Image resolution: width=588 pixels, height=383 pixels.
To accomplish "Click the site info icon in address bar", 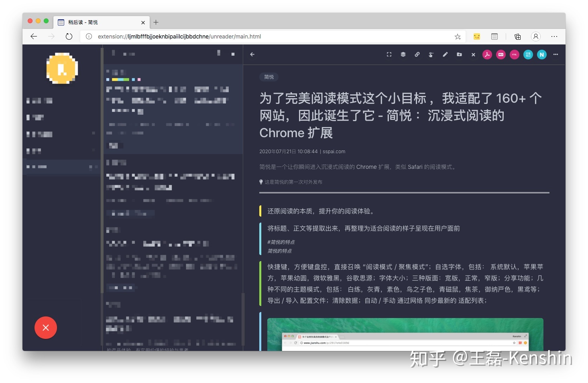I will 89,36.
